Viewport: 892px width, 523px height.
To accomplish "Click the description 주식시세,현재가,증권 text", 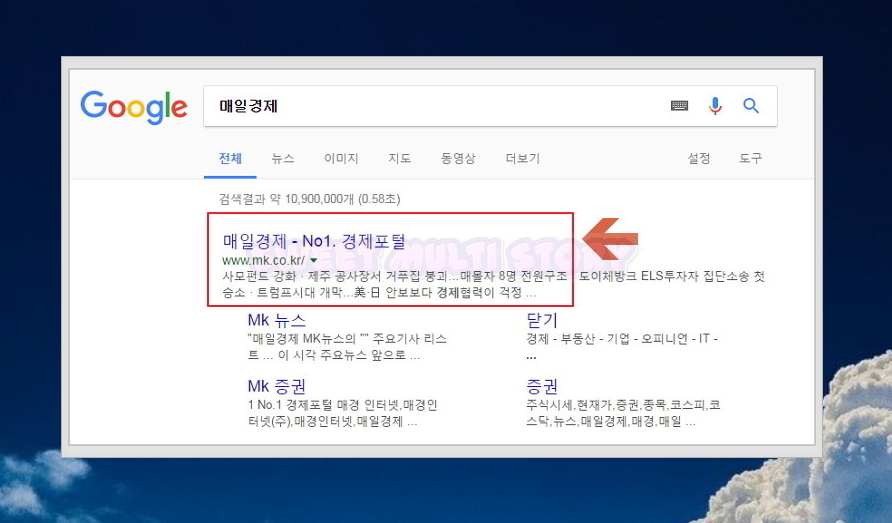I will coord(623,413).
